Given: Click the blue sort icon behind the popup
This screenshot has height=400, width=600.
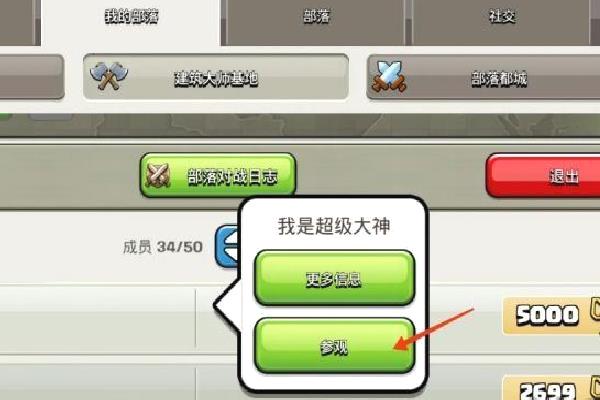Looking at the screenshot, I should click(x=227, y=246).
